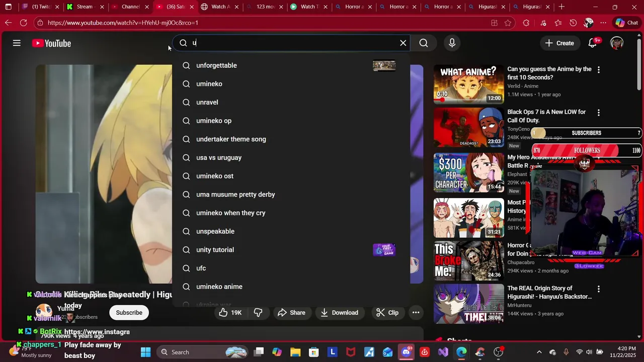
Task: Open options for Black Ops 7 video
Action: tap(598, 113)
